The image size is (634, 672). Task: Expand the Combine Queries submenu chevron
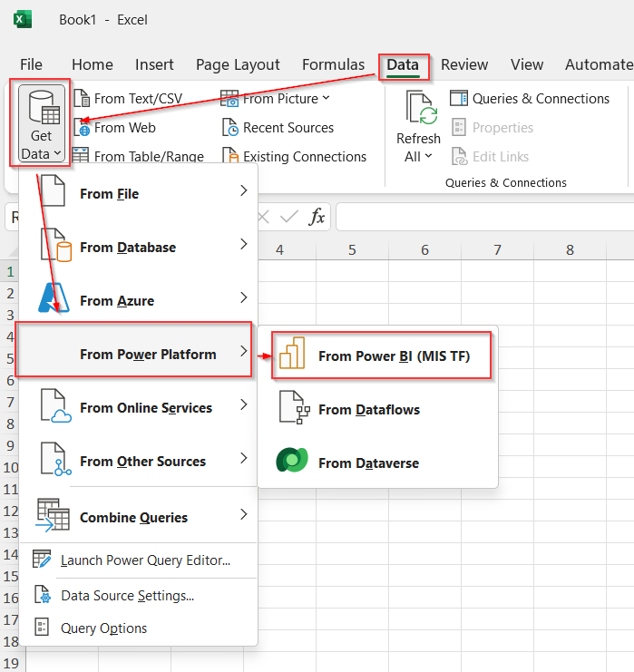[x=243, y=514]
